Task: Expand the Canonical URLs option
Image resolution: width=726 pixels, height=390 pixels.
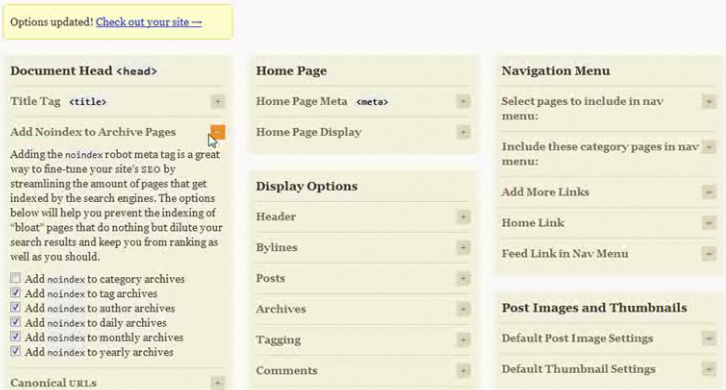Action: 218,383
